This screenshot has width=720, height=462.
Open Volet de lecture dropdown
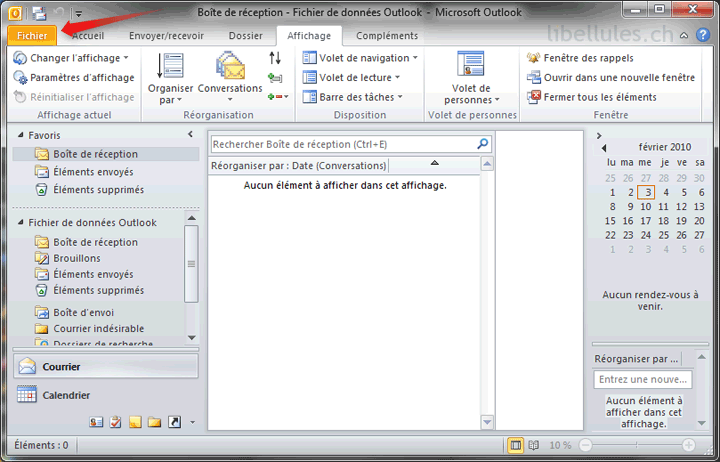click(x=351, y=78)
